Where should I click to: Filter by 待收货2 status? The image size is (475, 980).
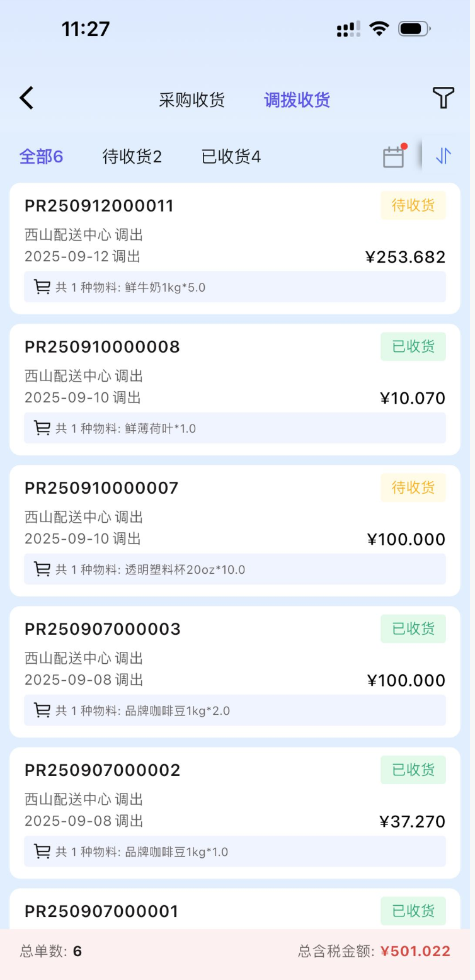(132, 156)
